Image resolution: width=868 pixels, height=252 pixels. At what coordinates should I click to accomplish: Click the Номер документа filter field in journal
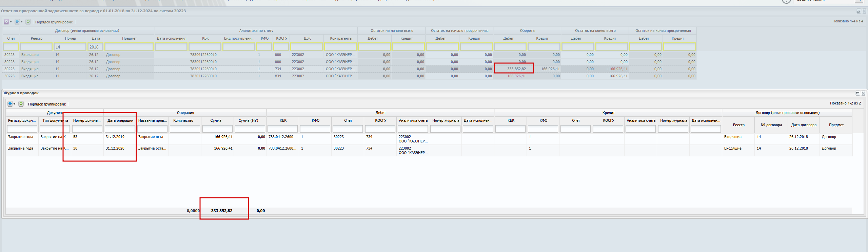pos(87,129)
